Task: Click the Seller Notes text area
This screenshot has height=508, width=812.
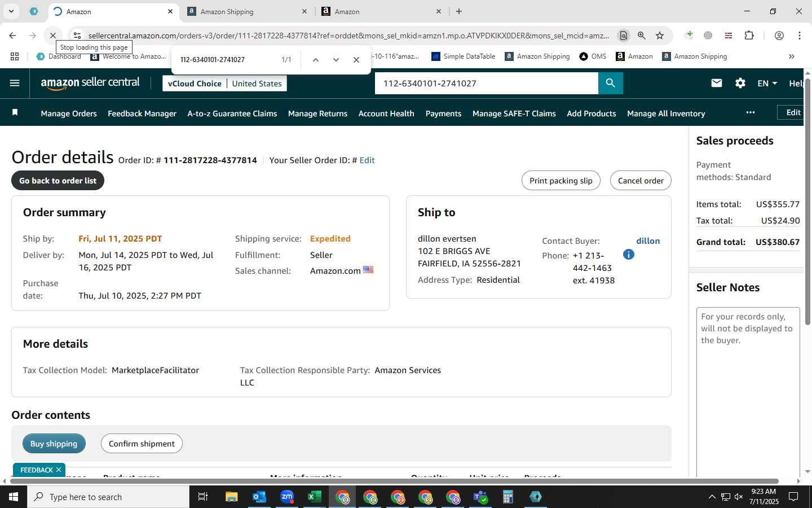Action: coord(748,392)
